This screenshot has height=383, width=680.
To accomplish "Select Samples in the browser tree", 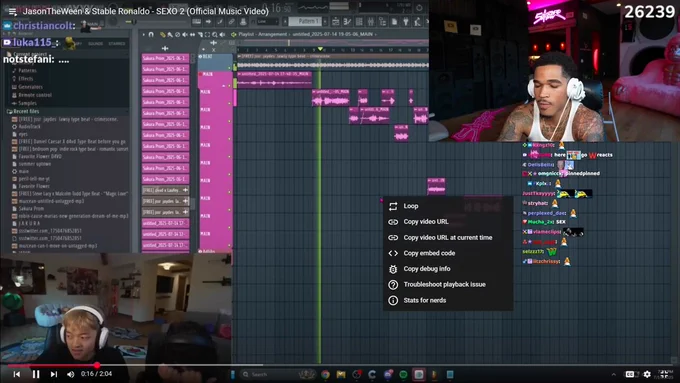I will pos(27,103).
